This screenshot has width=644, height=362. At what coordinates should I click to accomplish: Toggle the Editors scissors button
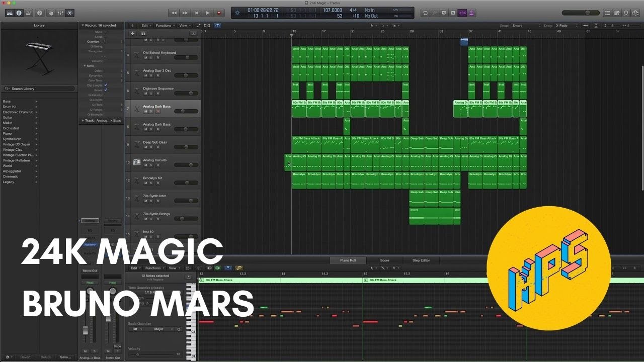click(70, 13)
